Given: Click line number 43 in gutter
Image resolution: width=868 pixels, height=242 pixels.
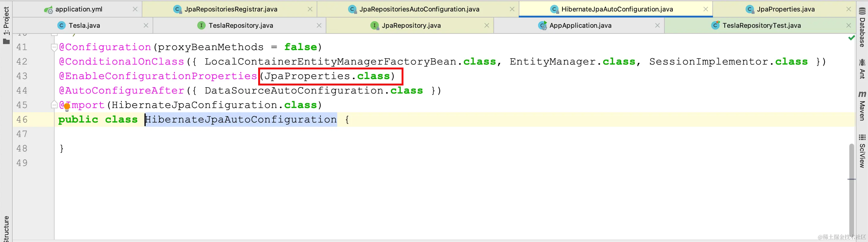Looking at the screenshot, I should point(22,76).
